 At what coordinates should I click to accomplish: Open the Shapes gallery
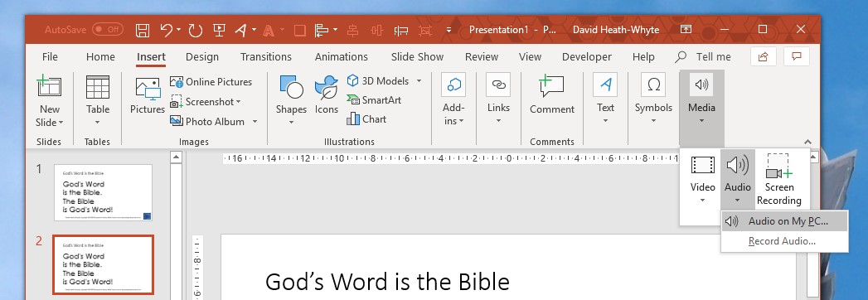pyautogui.click(x=291, y=99)
